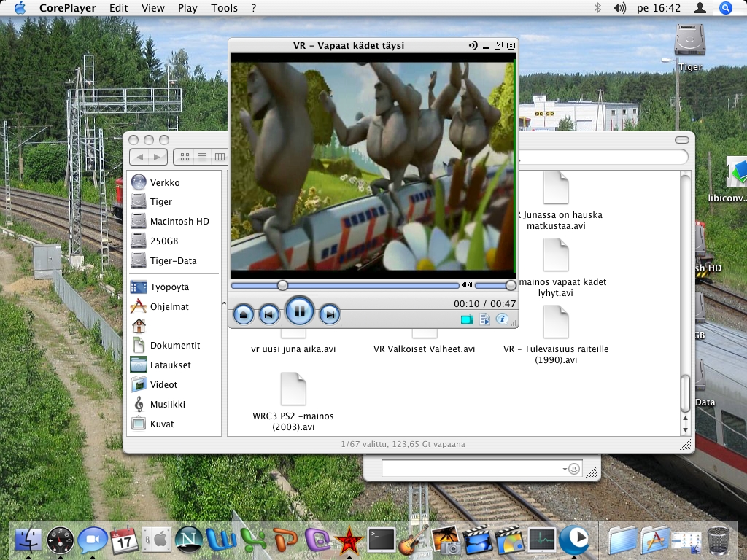Image resolution: width=747 pixels, height=560 pixels.
Task: Open the media info icon in CorePlayer
Action: tap(502, 319)
